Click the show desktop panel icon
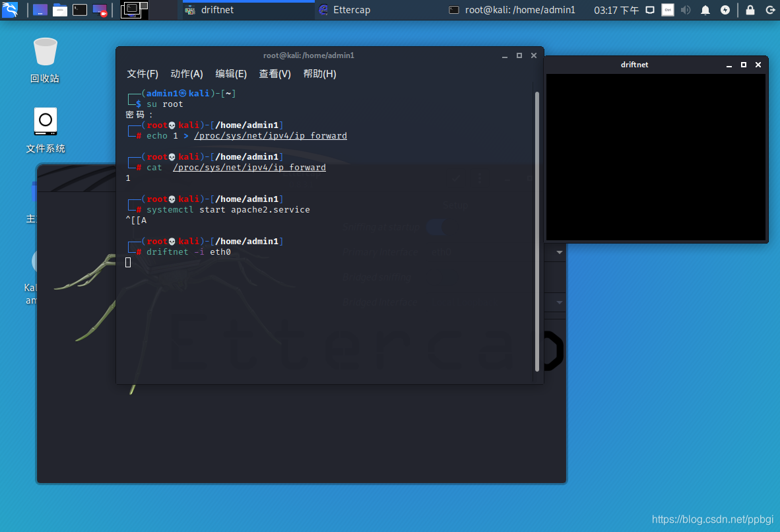 pyautogui.click(x=40, y=10)
